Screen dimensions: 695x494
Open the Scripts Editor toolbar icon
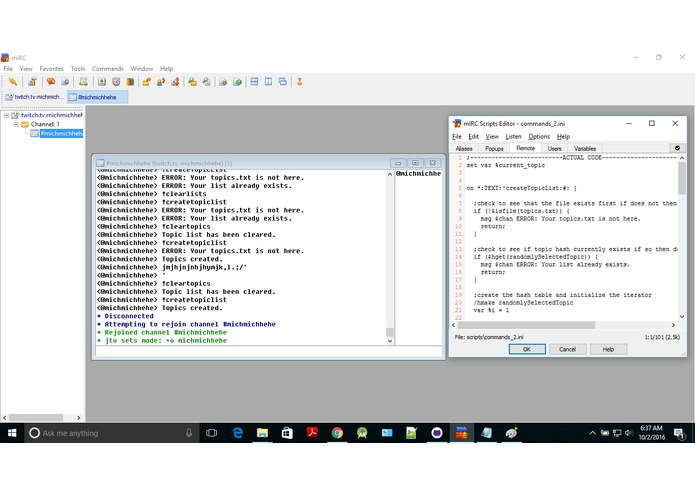coord(83,82)
